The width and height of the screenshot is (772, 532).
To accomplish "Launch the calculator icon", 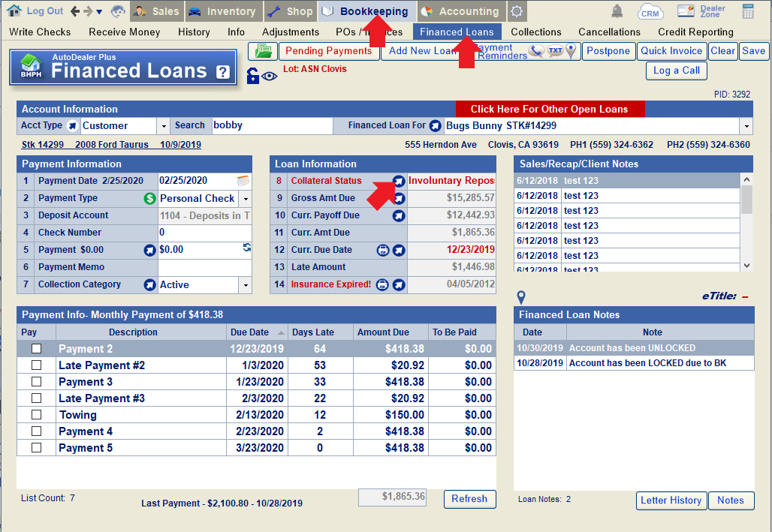I will [748, 11].
